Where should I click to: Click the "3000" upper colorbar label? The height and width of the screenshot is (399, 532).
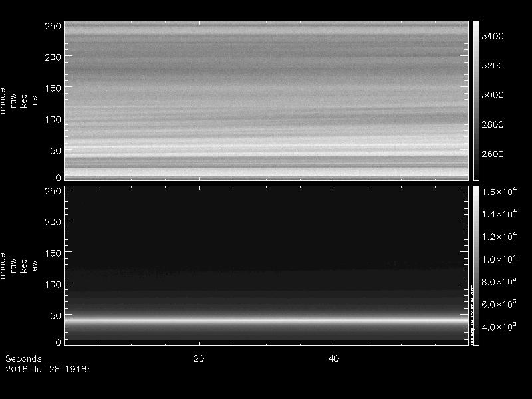(x=493, y=95)
